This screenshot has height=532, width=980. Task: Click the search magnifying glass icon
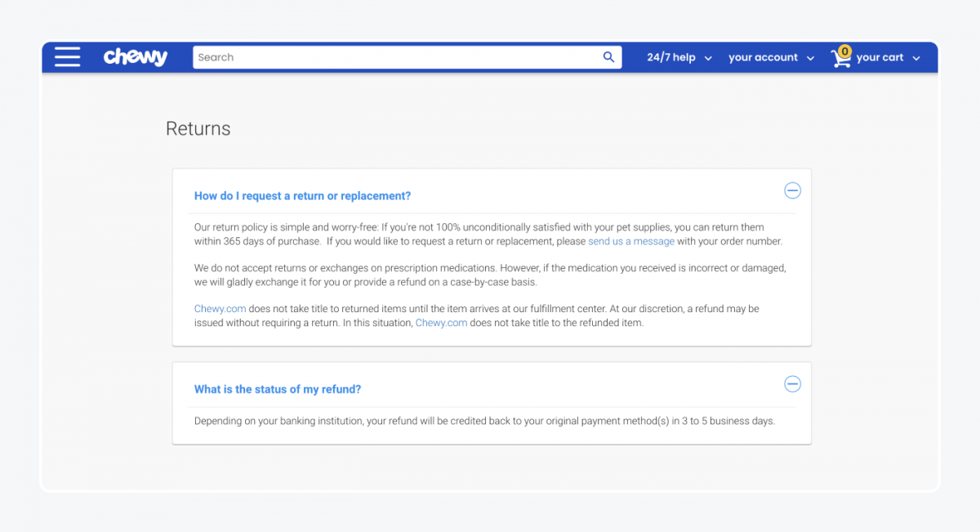click(x=608, y=57)
